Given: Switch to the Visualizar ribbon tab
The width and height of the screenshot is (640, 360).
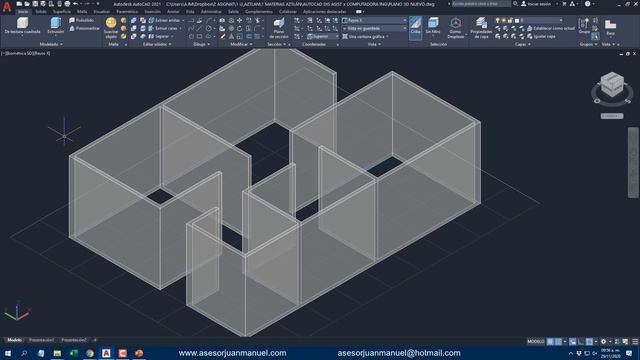Looking at the screenshot, I should [102, 11].
